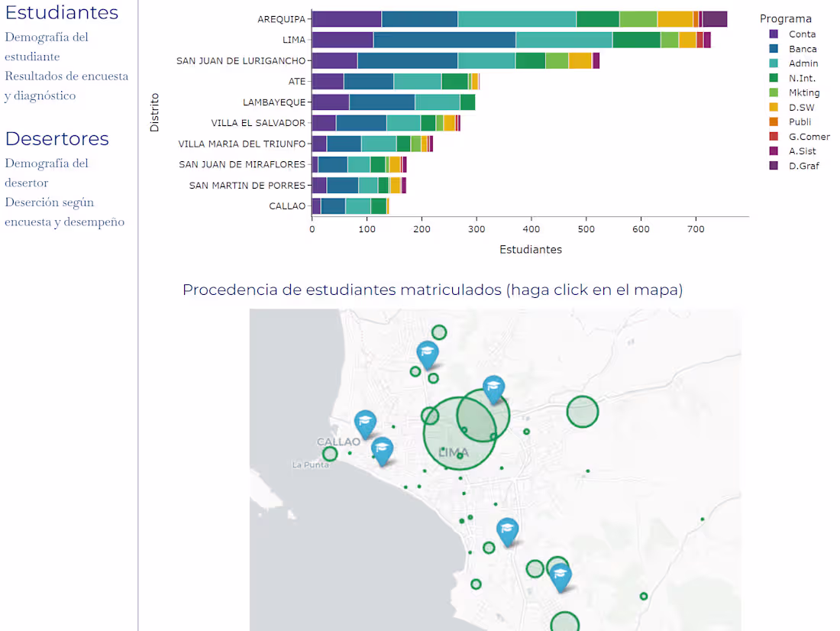The image size is (840, 631).
Task: Click the southernmost graduation cap pin
Action: (x=560, y=574)
